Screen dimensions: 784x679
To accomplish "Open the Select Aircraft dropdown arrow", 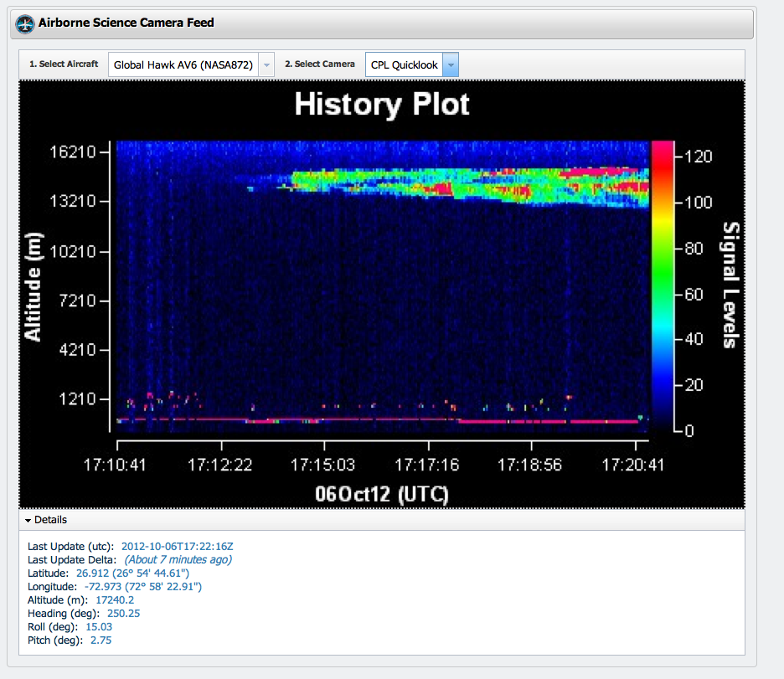I will (266, 64).
